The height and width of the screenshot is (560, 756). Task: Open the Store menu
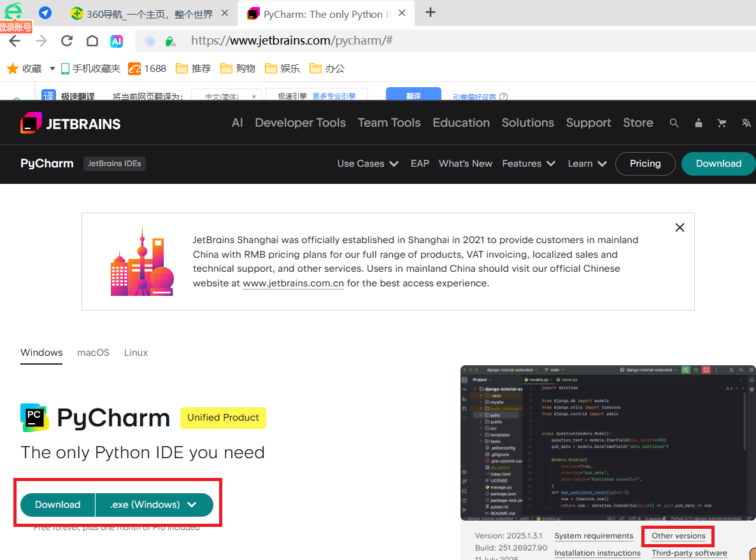coord(638,123)
